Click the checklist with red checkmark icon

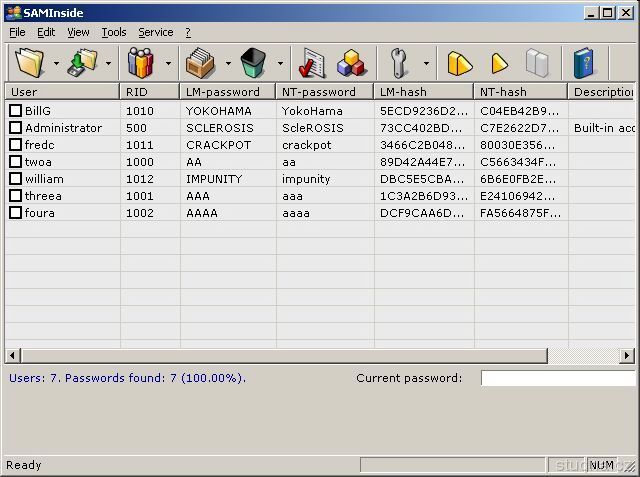click(312, 64)
